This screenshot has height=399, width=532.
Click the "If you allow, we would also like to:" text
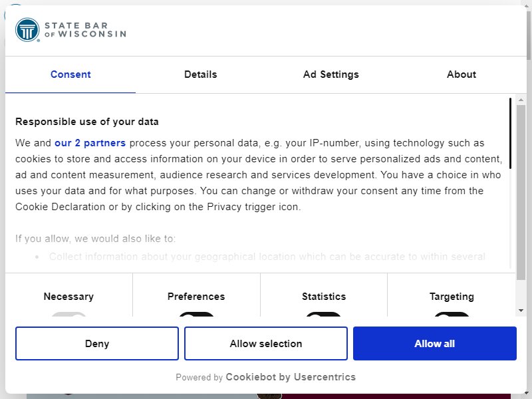(x=95, y=239)
